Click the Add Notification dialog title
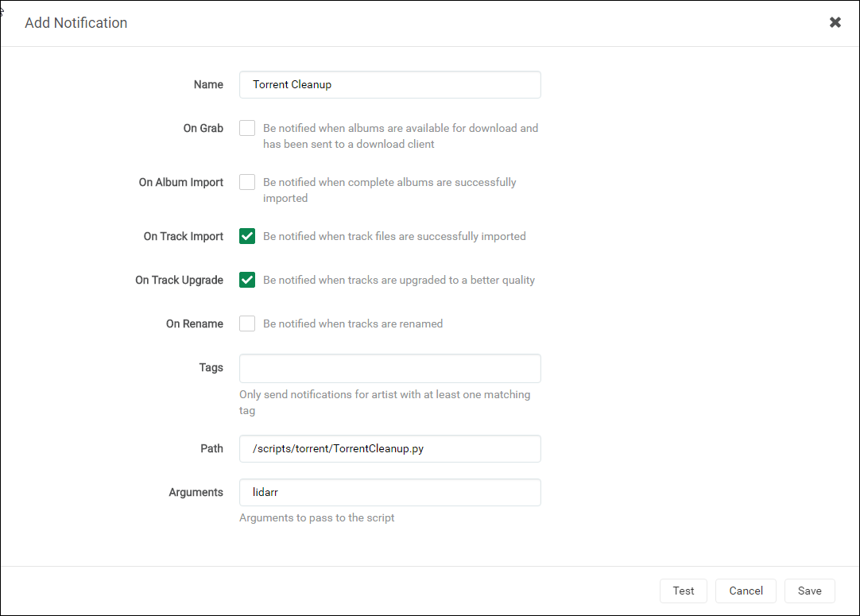The height and width of the screenshot is (616, 860). (76, 22)
